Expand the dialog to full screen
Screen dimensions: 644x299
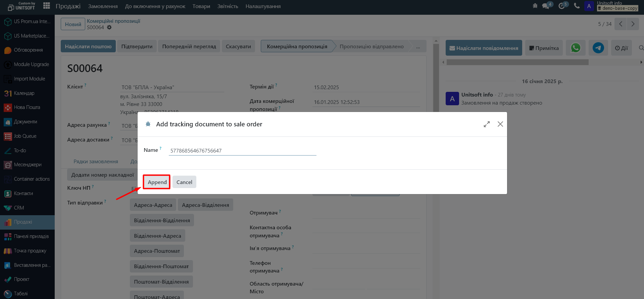[x=487, y=124]
